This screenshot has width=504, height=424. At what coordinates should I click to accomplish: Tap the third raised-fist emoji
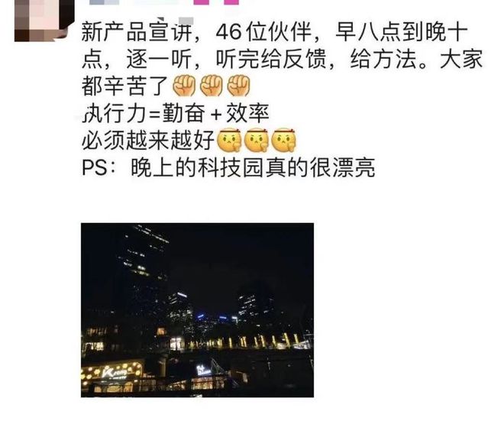click(238, 86)
